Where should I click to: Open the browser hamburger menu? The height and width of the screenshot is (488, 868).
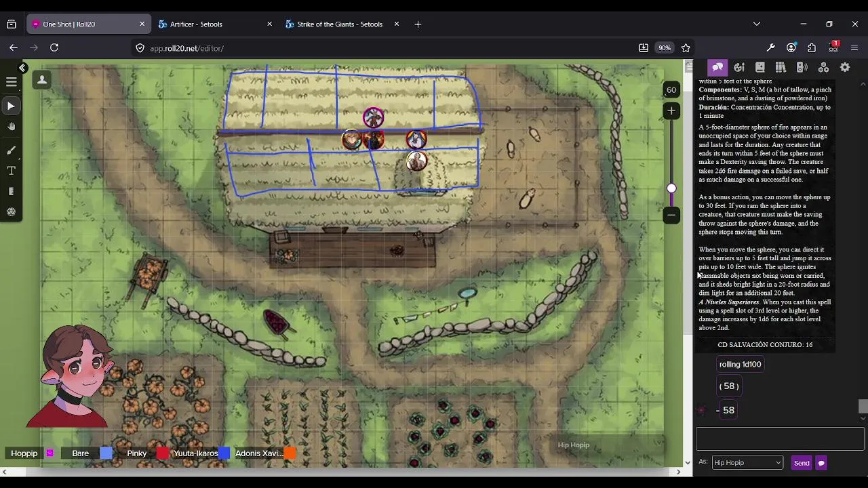(x=854, y=48)
